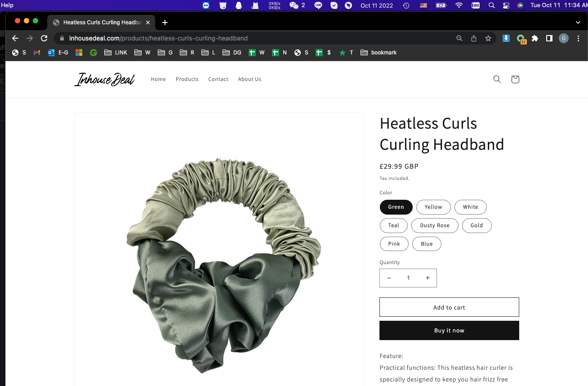Select the Heatless Curls Curling Headband tab

(101, 22)
